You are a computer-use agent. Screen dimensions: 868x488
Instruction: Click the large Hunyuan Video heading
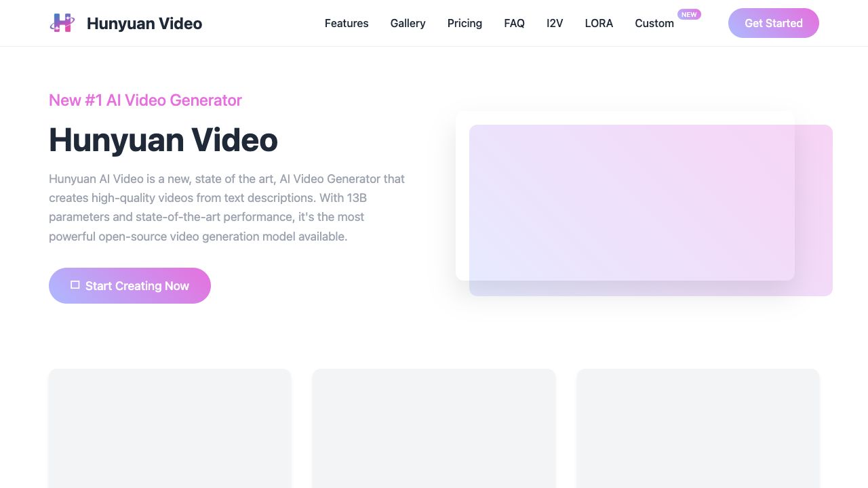(x=163, y=140)
